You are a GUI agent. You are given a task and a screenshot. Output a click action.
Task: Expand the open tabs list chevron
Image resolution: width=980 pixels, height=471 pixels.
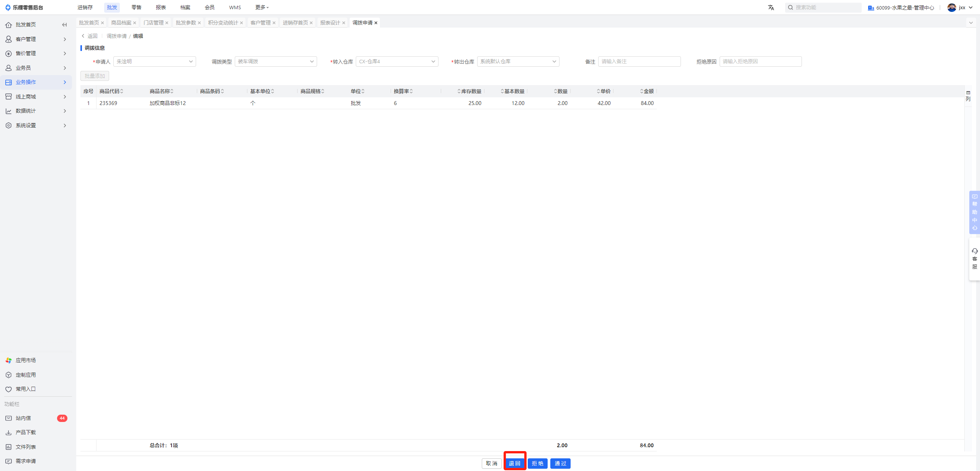(971, 23)
